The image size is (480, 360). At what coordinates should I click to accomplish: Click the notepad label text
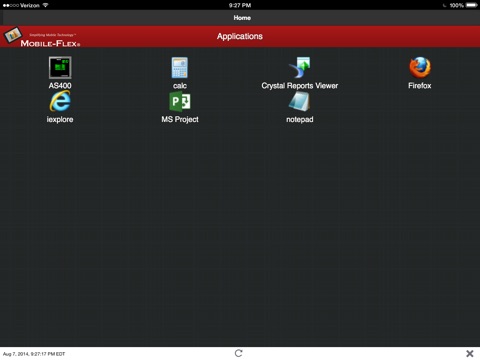pyautogui.click(x=300, y=119)
